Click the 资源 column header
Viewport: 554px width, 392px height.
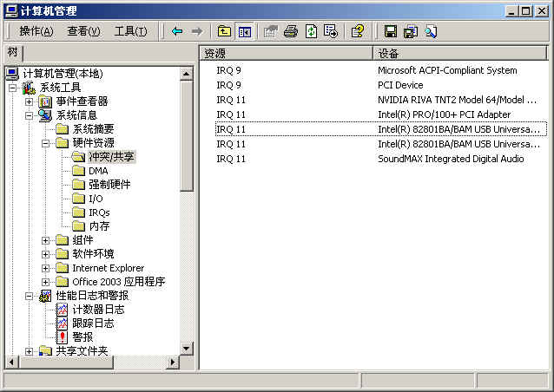coord(287,53)
